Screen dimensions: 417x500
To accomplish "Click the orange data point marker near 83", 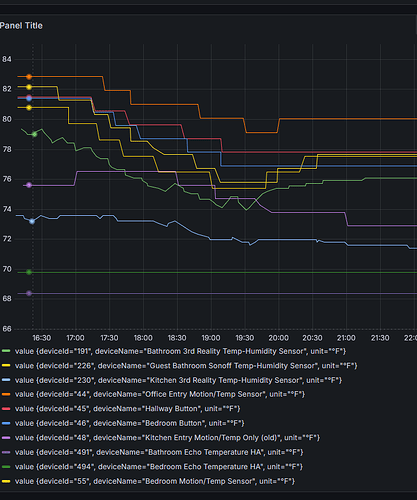I will click(x=29, y=77).
